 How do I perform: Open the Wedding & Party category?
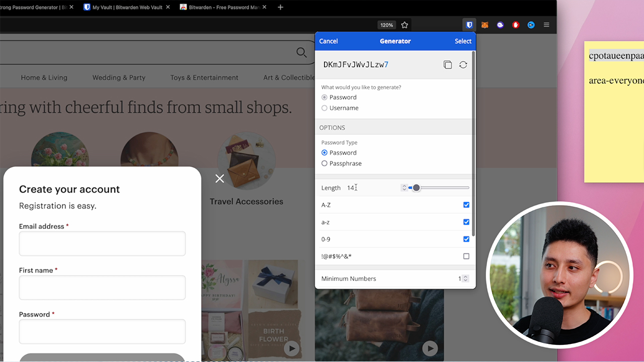[119, 77]
